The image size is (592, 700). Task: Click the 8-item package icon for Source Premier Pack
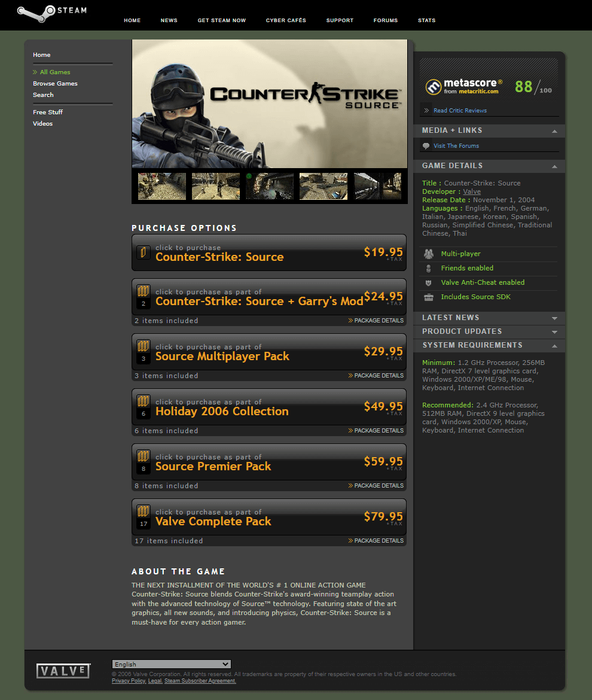click(x=143, y=461)
